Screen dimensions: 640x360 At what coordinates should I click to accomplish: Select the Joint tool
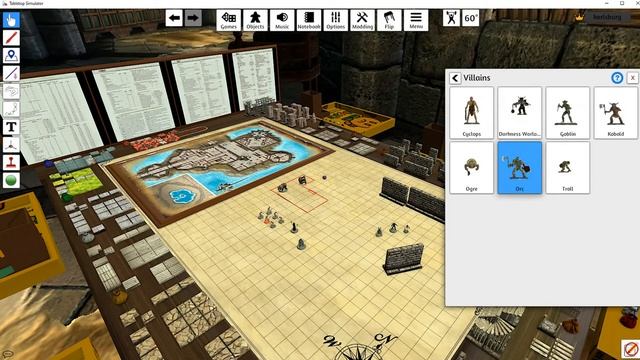click(11, 109)
